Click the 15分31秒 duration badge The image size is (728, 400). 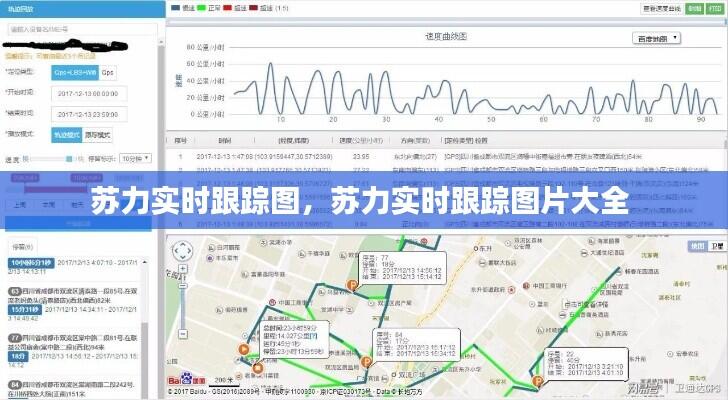(x=25, y=310)
